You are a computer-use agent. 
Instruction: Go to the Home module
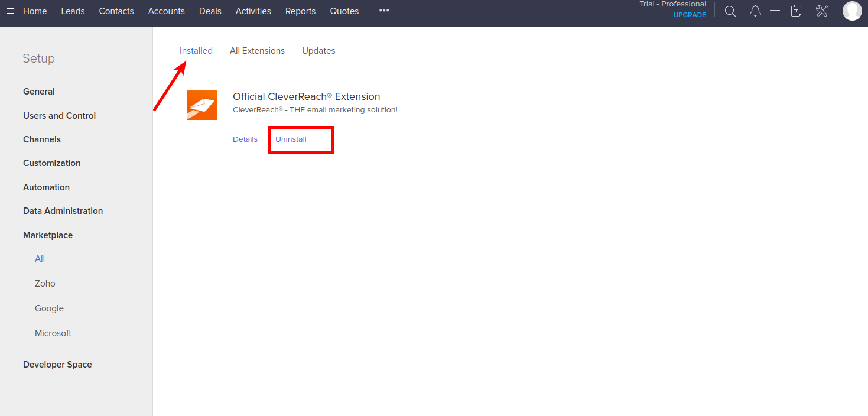(x=35, y=11)
